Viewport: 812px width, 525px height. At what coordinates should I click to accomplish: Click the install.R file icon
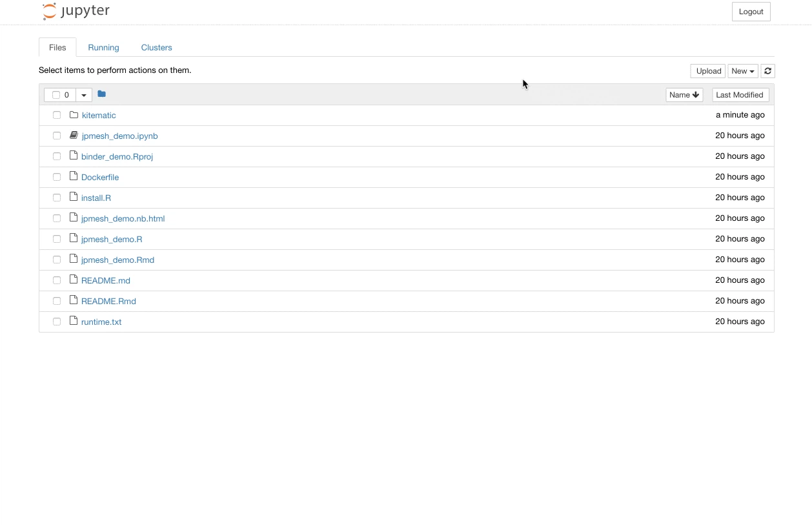74,198
